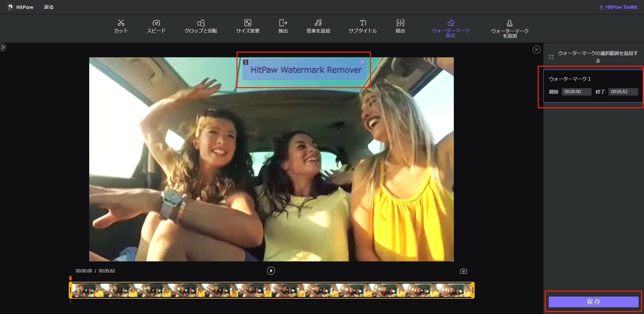Click the timeline left trim handle
644x314 pixels.
click(70, 290)
